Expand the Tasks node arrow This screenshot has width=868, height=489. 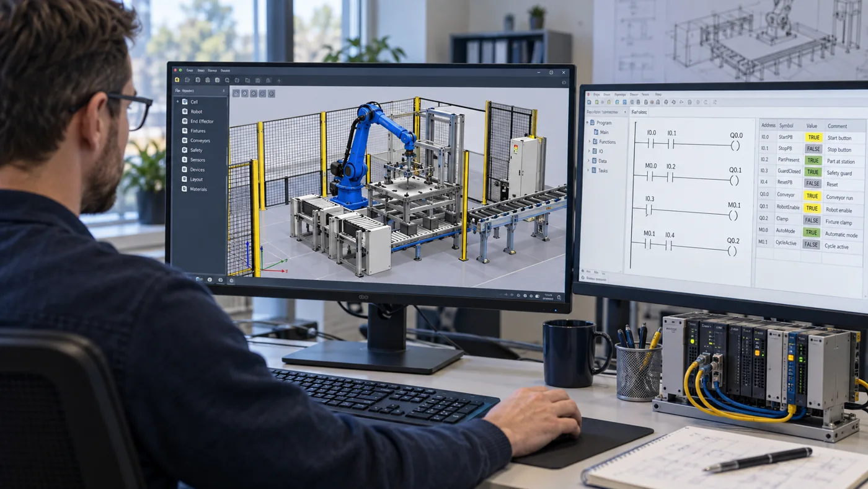click(588, 169)
